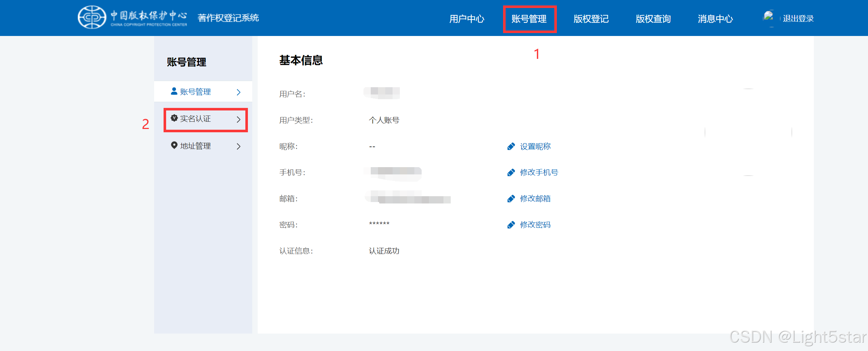Image resolution: width=868 pixels, height=351 pixels.
Task: Click the pencil icon next to 设置昵称
Action: click(511, 146)
